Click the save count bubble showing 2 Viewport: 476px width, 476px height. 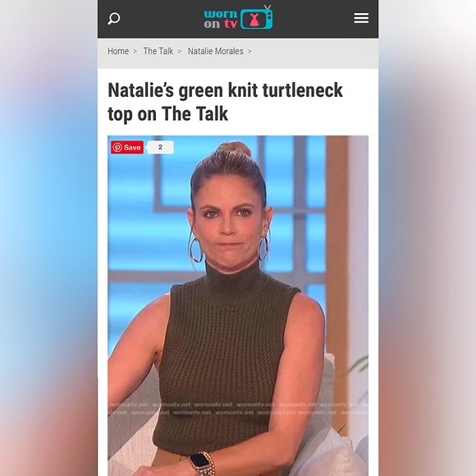coord(160,147)
